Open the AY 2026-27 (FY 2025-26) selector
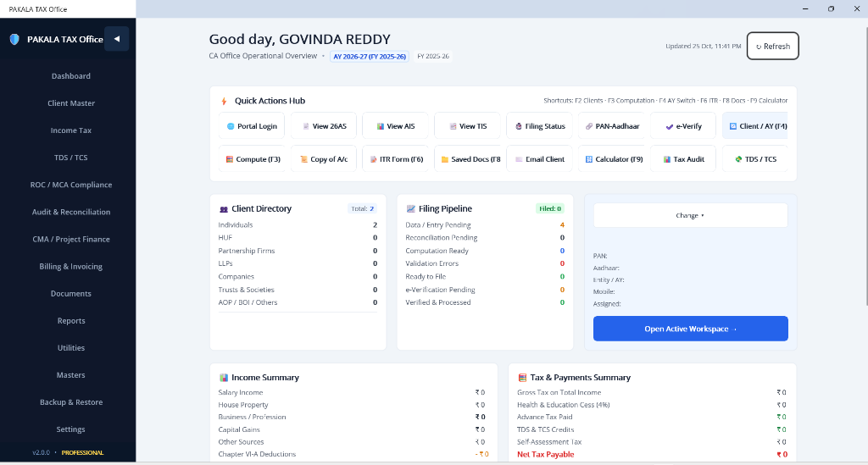 [x=370, y=57]
